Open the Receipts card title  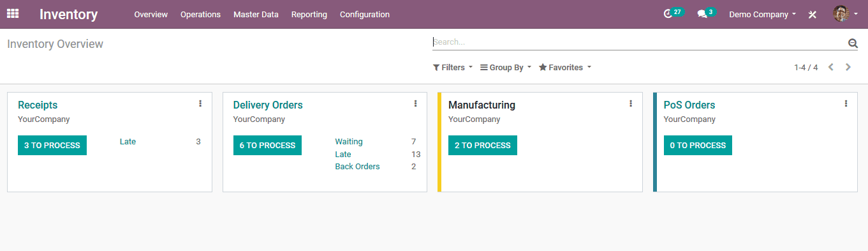click(x=38, y=105)
